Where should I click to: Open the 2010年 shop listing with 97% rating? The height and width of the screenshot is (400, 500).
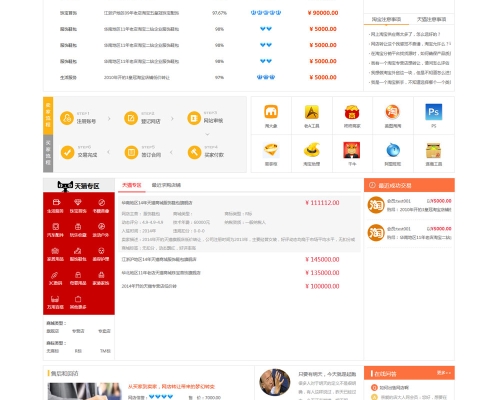coord(137,77)
